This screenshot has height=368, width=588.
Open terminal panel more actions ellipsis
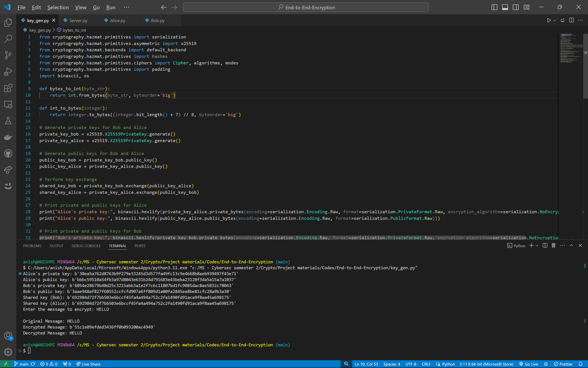click(562, 245)
